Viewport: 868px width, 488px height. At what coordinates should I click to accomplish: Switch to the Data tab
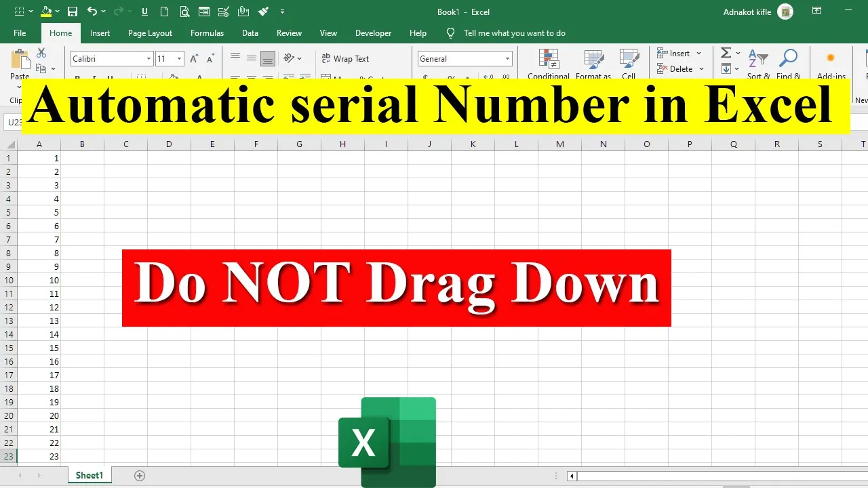click(x=250, y=33)
